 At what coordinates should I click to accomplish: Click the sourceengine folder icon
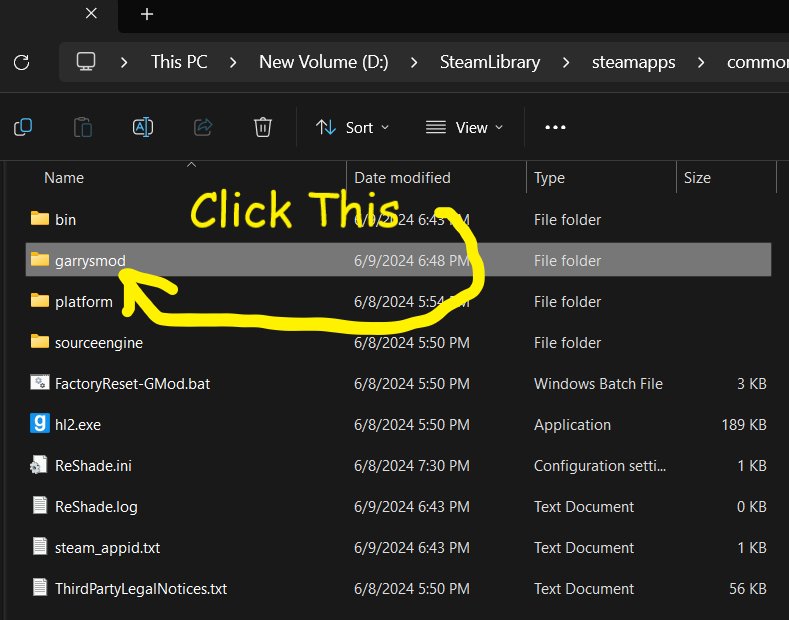(40, 342)
